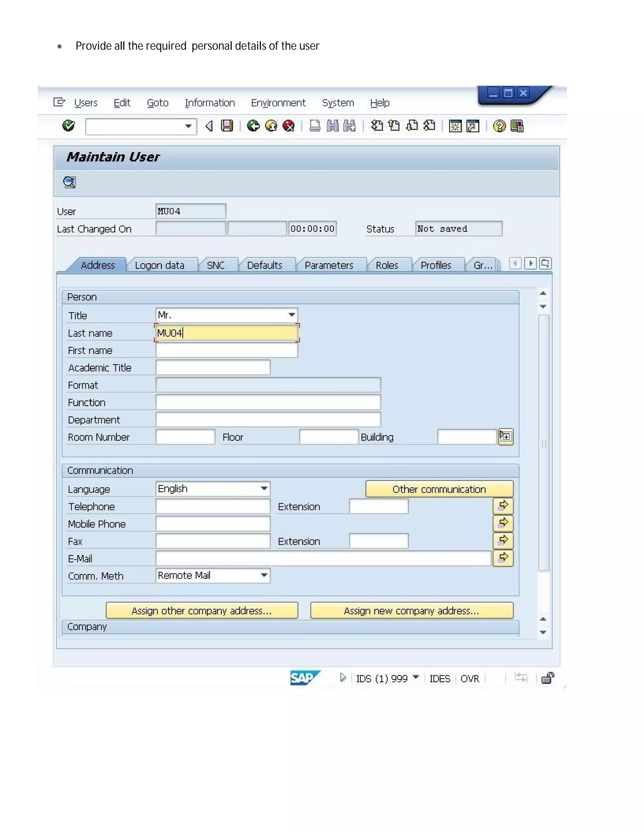Open the Help menu
This screenshot has height=833, width=644.
380,102
